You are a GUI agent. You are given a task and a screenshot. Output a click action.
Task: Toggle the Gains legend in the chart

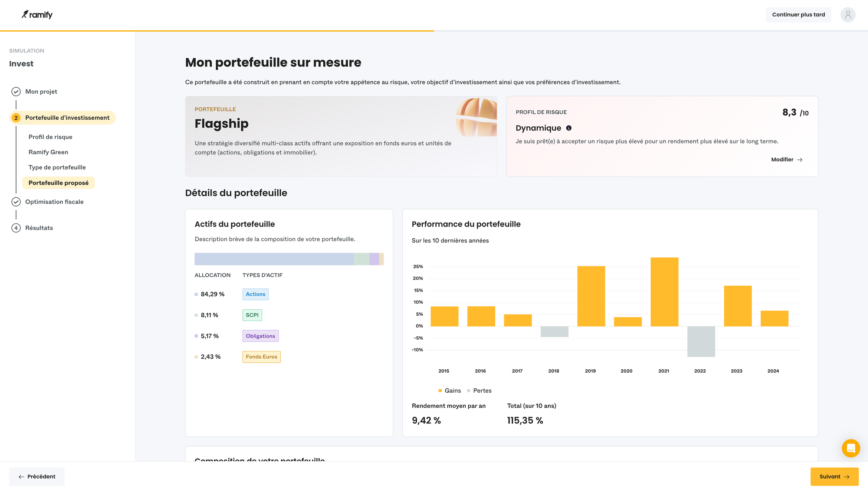click(450, 390)
